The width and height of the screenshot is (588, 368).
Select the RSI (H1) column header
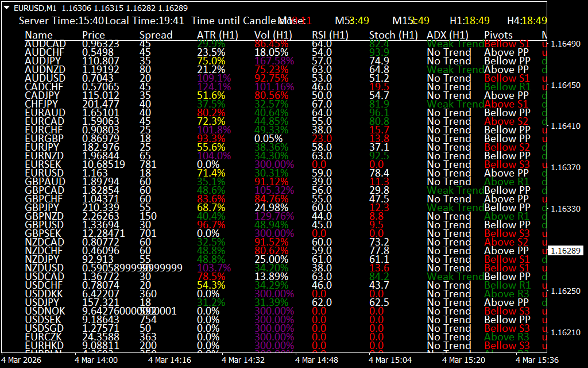click(330, 35)
